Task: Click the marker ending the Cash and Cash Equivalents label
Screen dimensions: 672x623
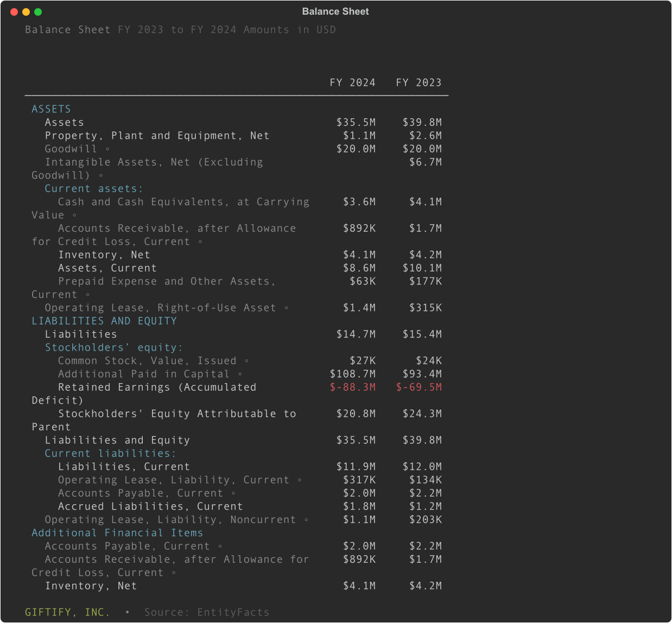Action: [x=74, y=215]
